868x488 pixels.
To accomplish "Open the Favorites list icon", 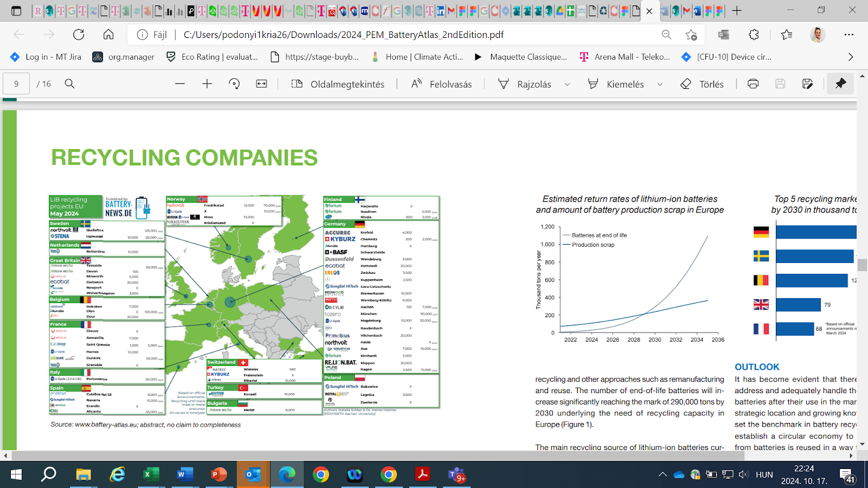I will pyautogui.click(x=787, y=35).
